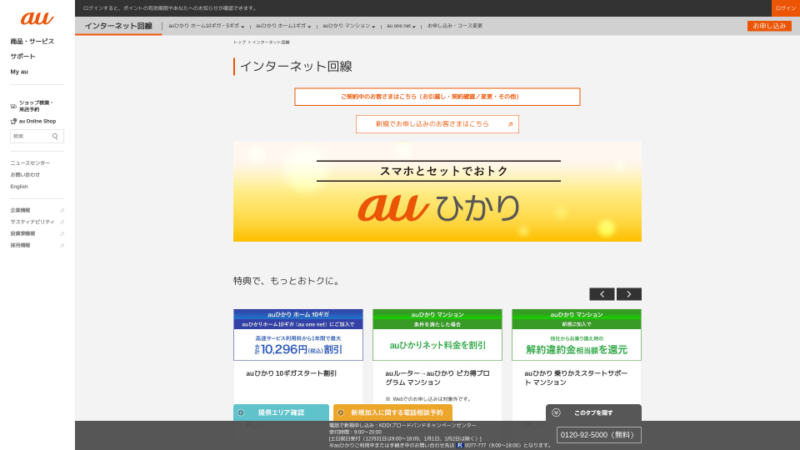Click the search magnifier icon
This screenshot has height=450, width=800.
point(55,136)
